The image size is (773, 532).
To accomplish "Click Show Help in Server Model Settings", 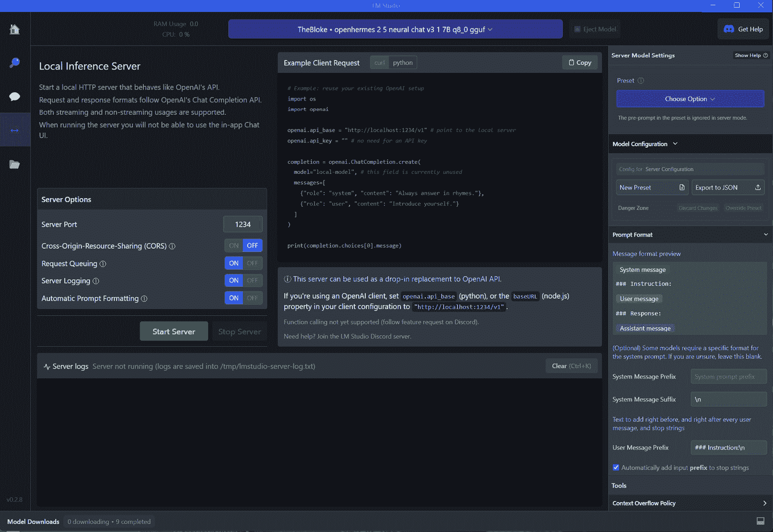I will tap(751, 55).
